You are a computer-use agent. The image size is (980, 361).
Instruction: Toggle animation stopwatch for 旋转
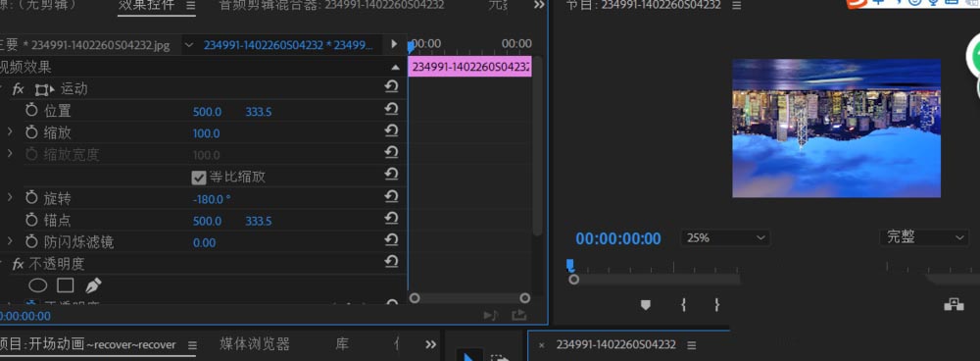pyautogui.click(x=32, y=198)
